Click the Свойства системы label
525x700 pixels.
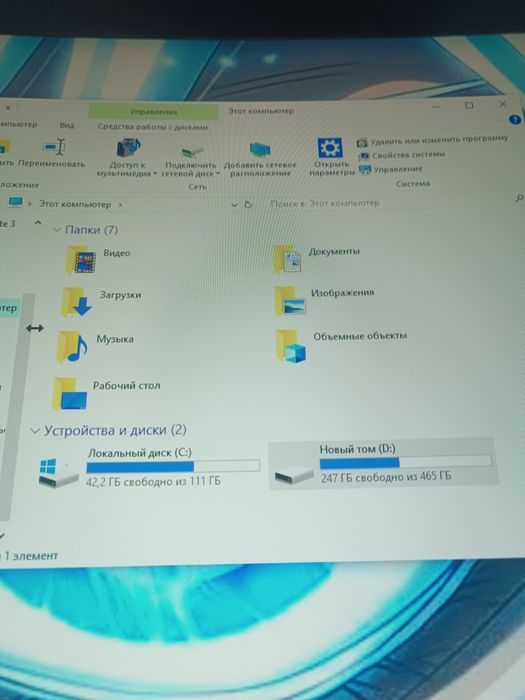(x=408, y=155)
